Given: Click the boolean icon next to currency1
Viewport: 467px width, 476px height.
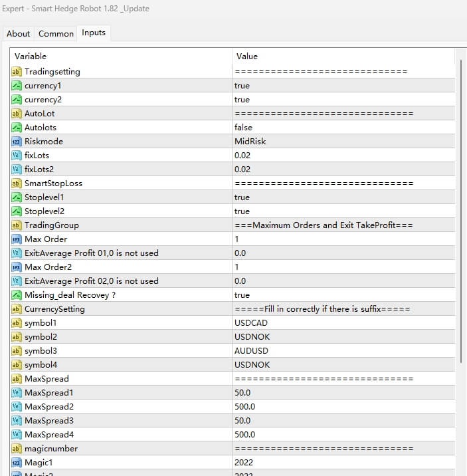Looking at the screenshot, I should [x=17, y=86].
